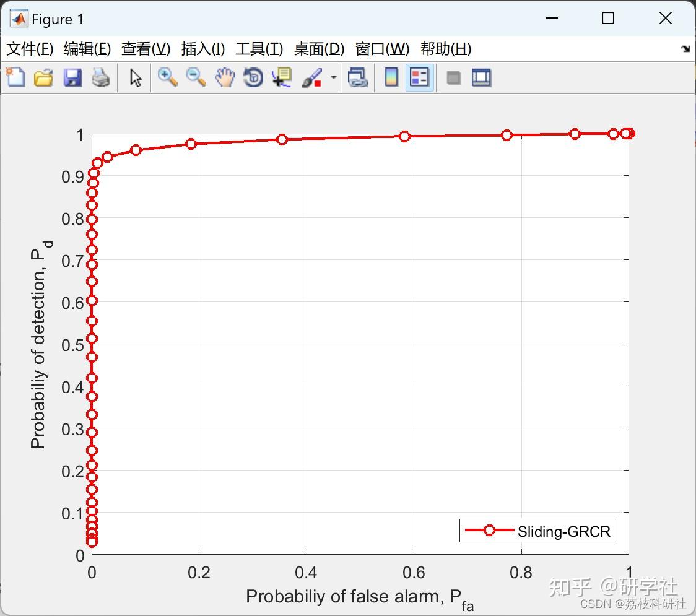696x616 pixels.
Task: Open the 文件(F) menu
Action: point(30,49)
